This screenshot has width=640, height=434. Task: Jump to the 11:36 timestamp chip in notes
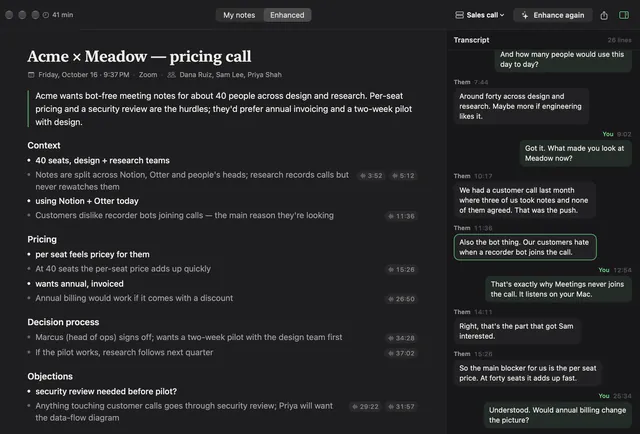pos(402,216)
